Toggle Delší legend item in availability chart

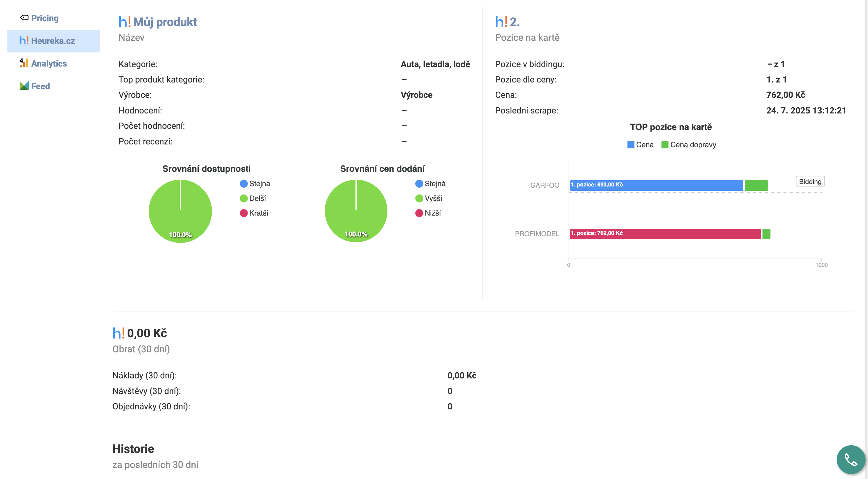click(253, 198)
